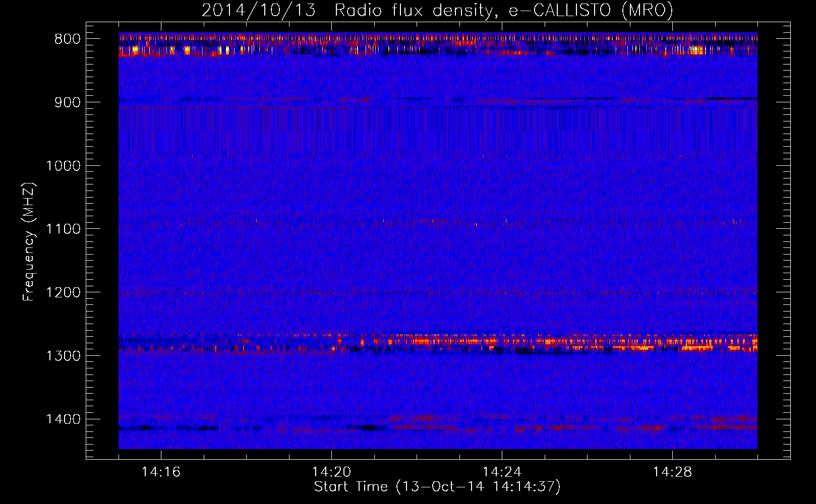Viewport: 816px width, 504px height.
Task: Click the plot title '2014/10/13 Radio flux density, e-CALLISTO (MRO)'
Action: pyautogui.click(x=437, y=10)
